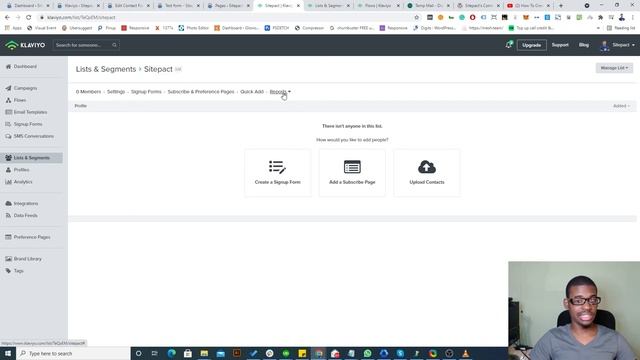Open the Blog link

click(584, 45)
